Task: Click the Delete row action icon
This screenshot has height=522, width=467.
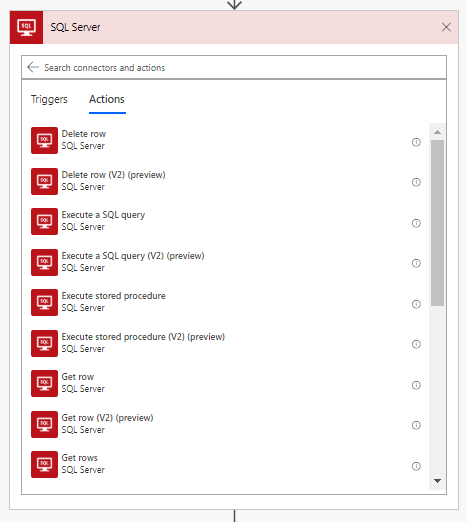Action: point(44,140)
